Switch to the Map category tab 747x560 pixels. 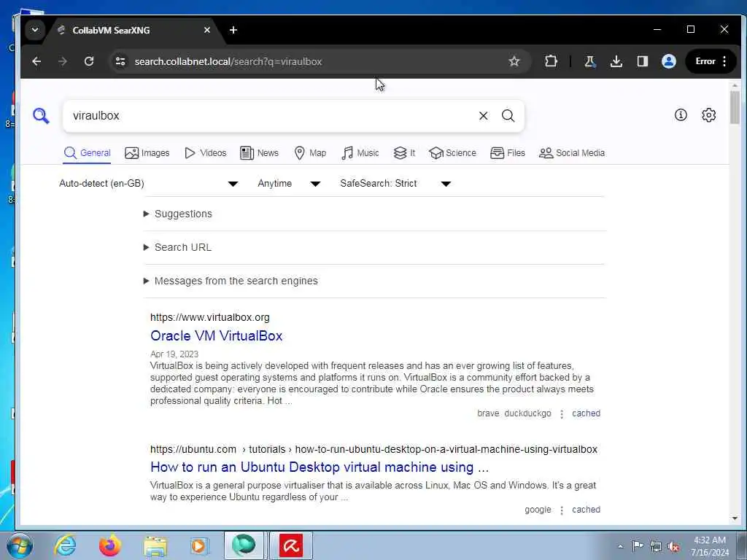(310, 153)
